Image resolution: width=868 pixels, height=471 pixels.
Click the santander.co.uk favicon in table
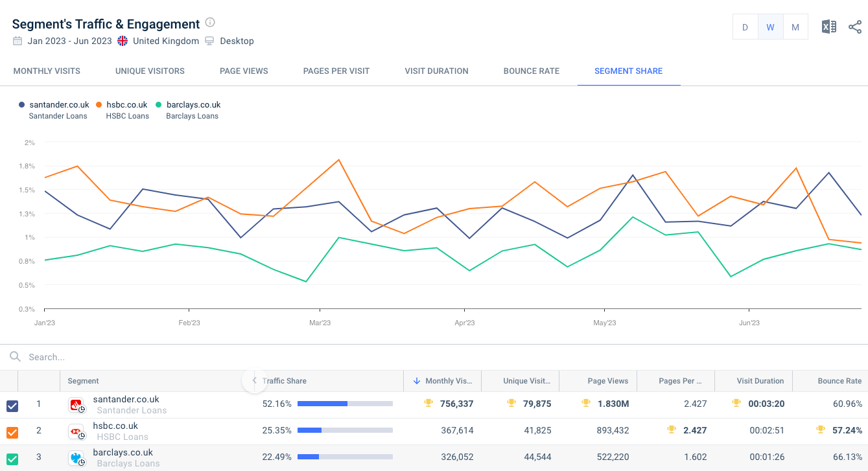pyautogui.click(x=77, y=406)
